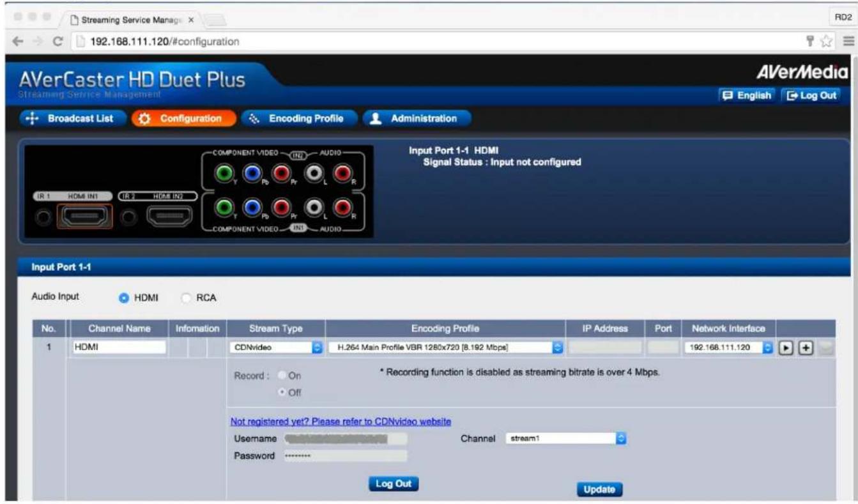Open the Broadcast List tab

(x=73, y=119)
